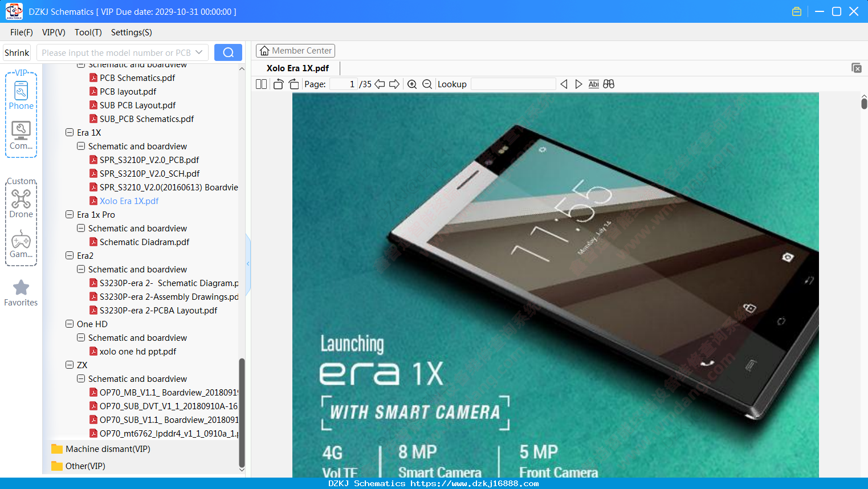Screen dimensions: 868x489
Task: Click the blue search button
Action: click(x=228, y=52)
